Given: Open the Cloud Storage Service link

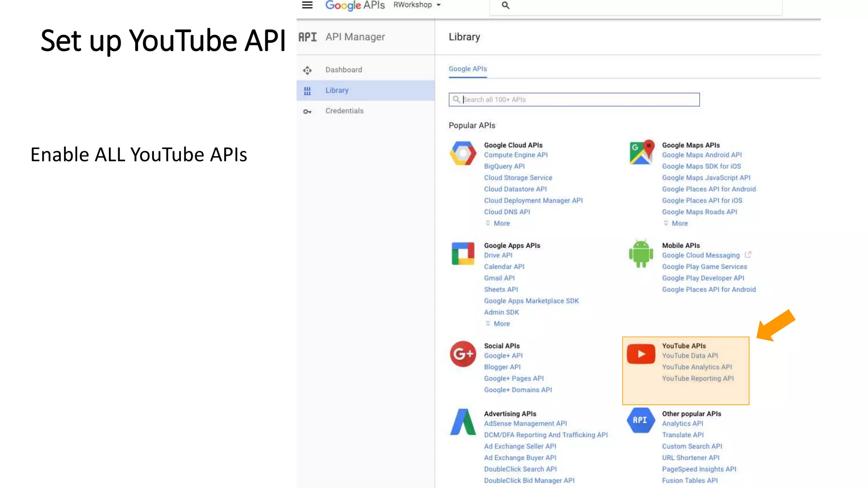Looking at the screenshot, I should pyautogui.click(x=518, y=178).
